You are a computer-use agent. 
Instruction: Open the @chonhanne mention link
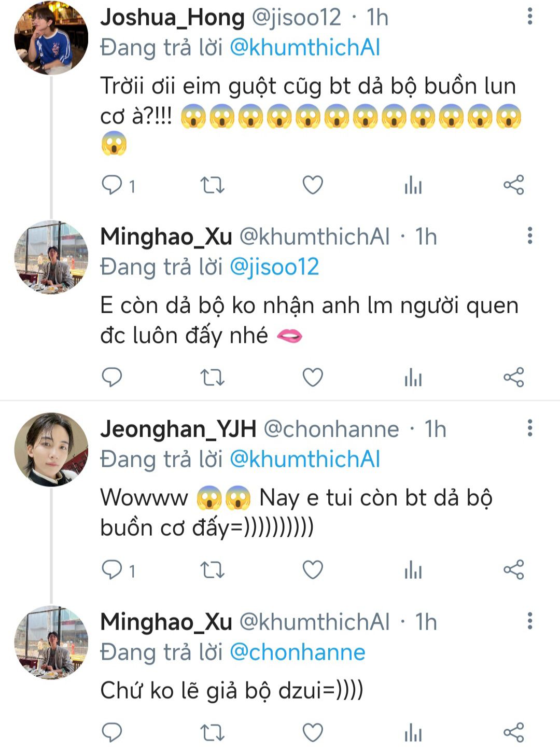click(x=297, y=652)
